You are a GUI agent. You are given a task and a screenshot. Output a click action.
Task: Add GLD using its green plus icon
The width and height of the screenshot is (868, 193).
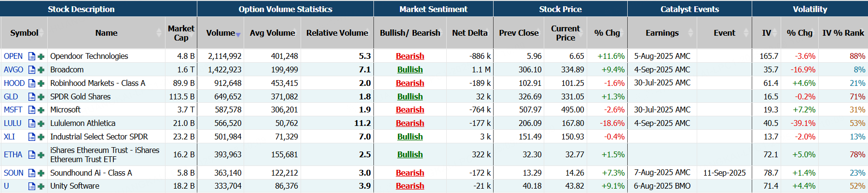[41, 97]
